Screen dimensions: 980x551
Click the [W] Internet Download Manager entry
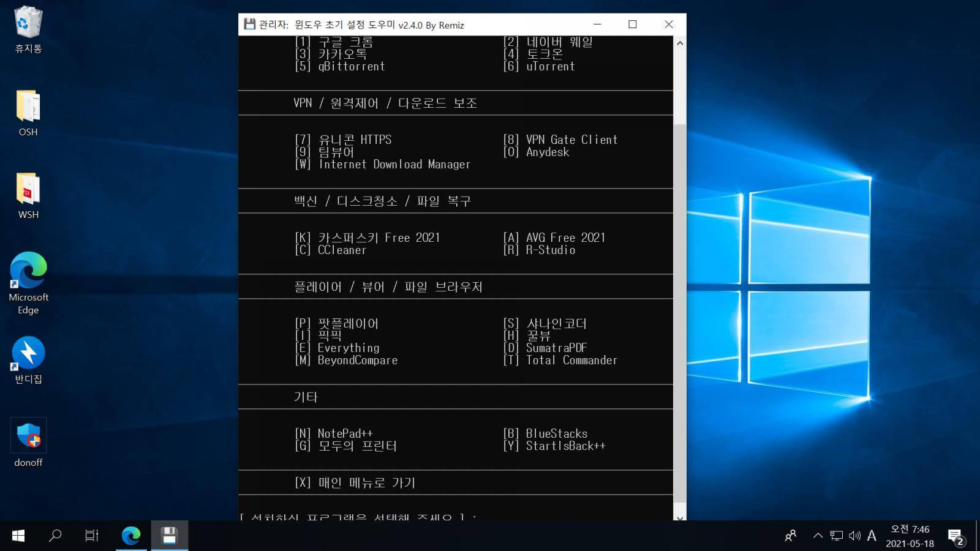383,164
